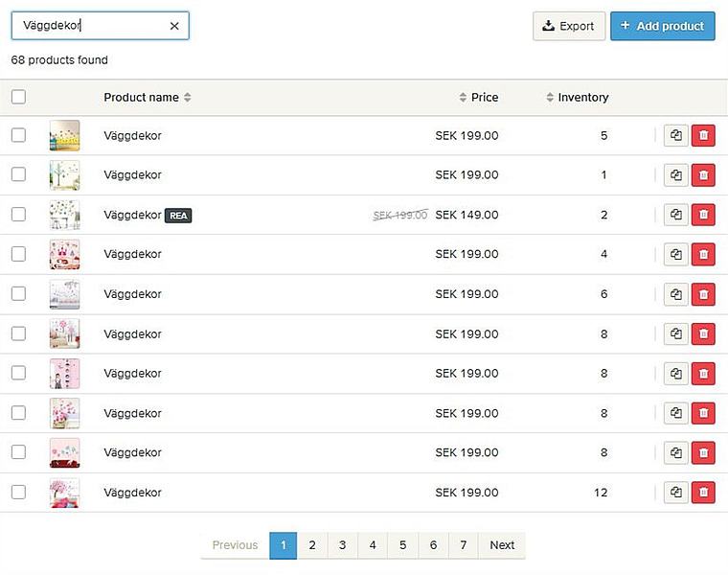Duplicate the product with inventory 6
Image resolution: width=728 pixels, height=575 pixels.
click(x=676, y=294)
